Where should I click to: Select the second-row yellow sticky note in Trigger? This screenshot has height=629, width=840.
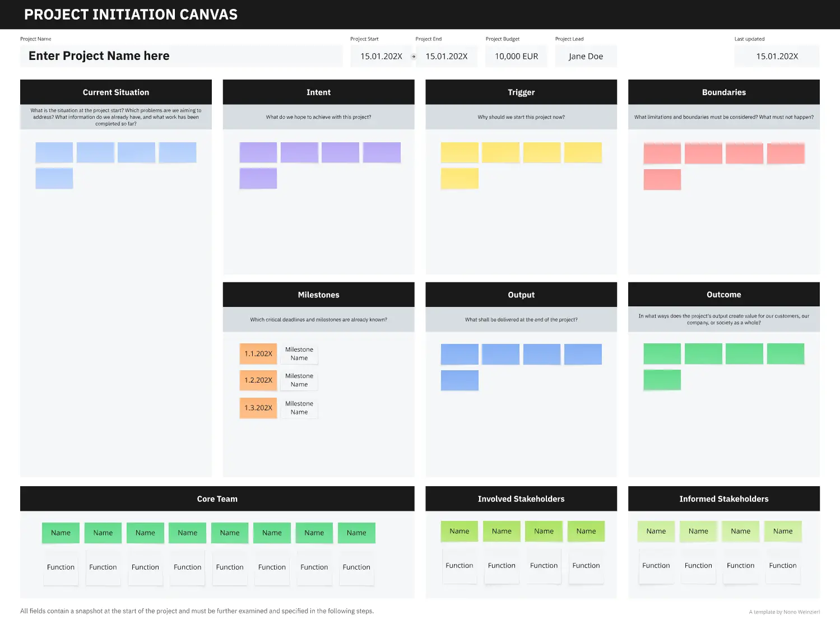[x=460, y=179]
